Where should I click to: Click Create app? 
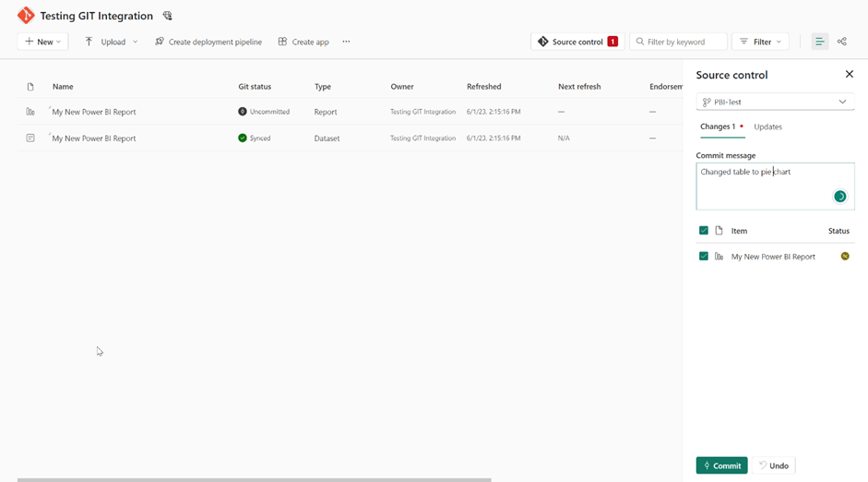point(303,42)
